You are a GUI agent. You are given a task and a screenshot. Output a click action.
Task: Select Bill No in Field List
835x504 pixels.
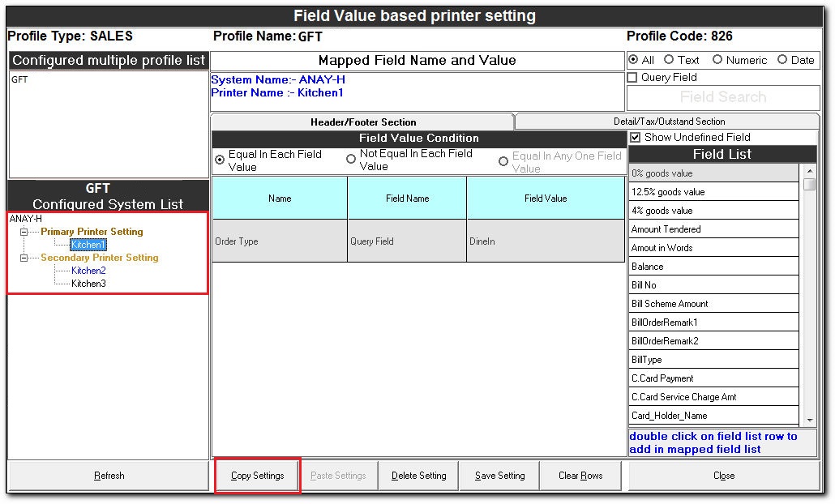pyautogui.click(x=713, y=284)
